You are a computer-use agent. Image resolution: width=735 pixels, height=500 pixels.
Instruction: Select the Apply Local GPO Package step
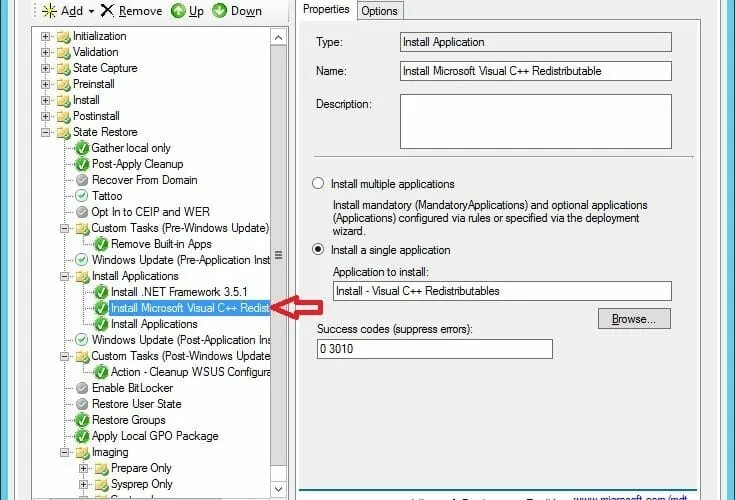155,436
